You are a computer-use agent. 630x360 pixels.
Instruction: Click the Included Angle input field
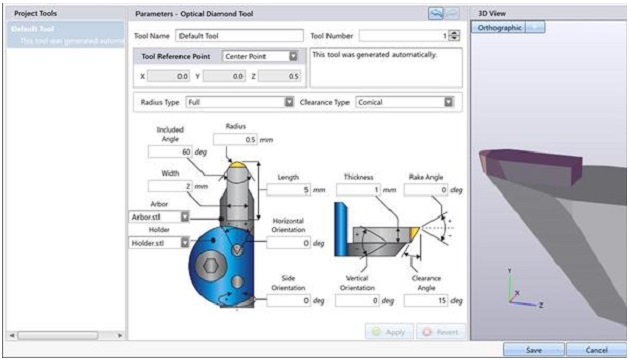[170, 152]
